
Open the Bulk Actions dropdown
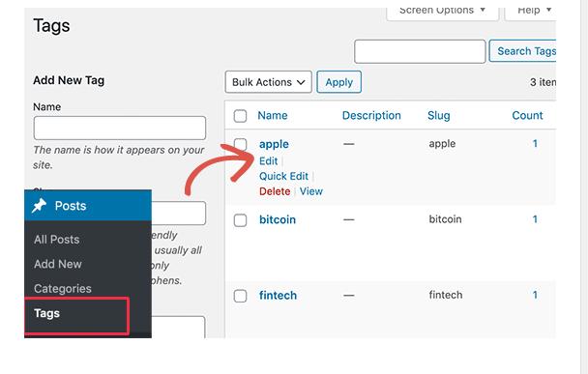click(x=268, y=82)
